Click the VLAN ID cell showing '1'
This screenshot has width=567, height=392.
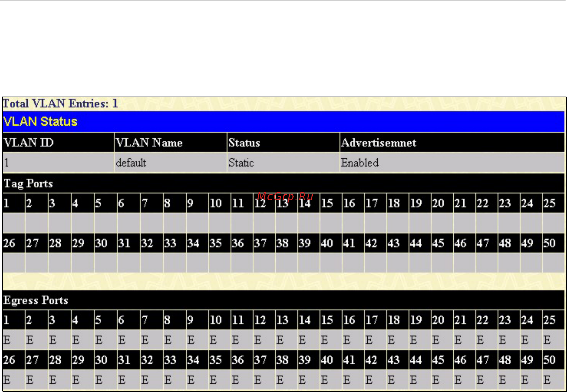coord(58,163)
